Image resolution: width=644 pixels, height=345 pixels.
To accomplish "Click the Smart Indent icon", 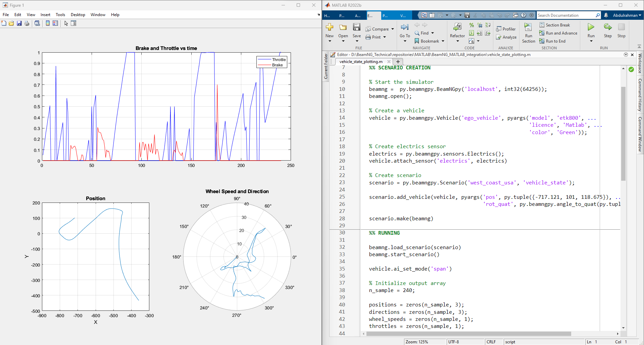I will (472, 33).
